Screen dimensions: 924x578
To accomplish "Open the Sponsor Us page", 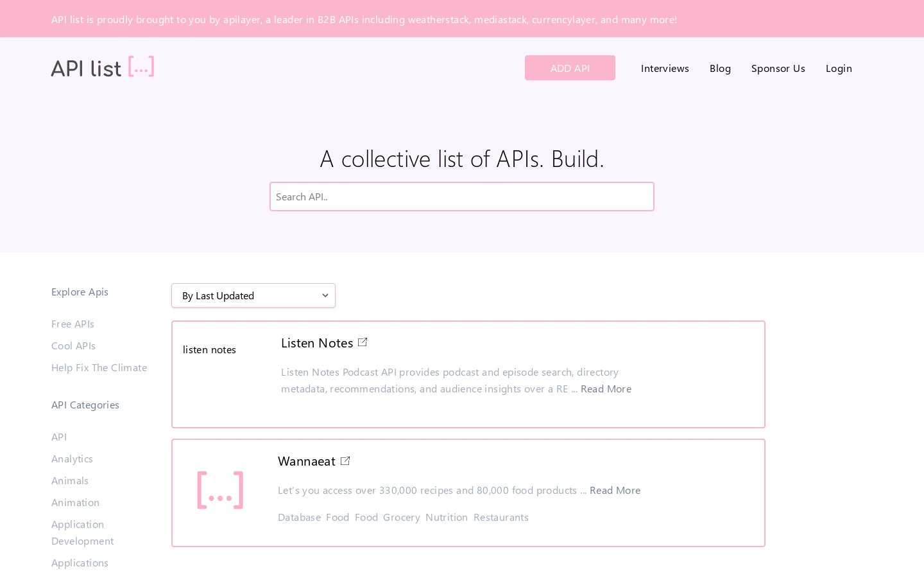I will coord(778,68).
